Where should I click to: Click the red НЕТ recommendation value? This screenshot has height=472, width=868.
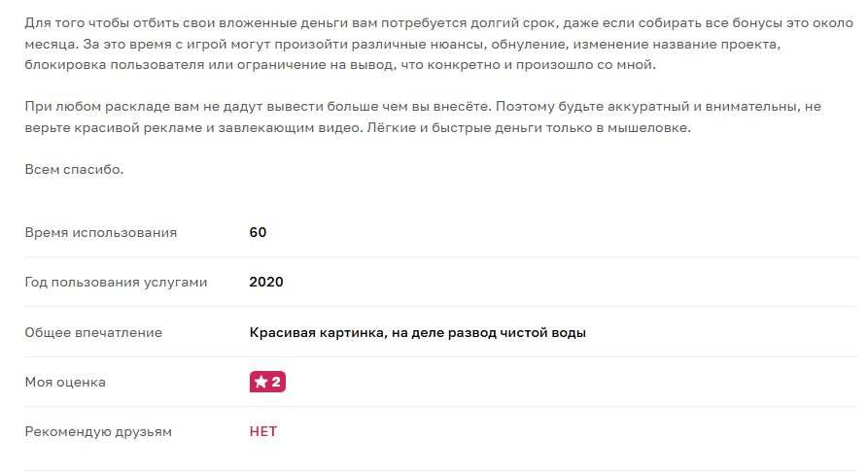tap(263, 432)
